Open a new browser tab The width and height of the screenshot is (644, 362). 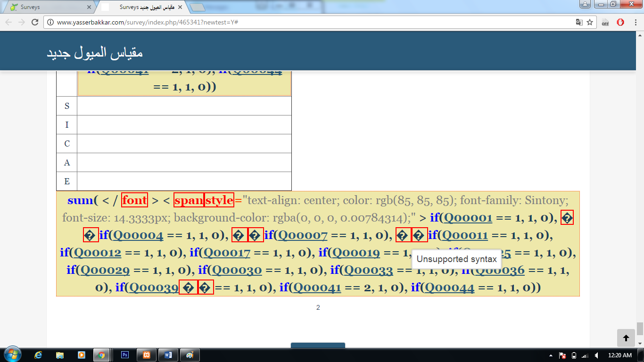coord(198,7)
